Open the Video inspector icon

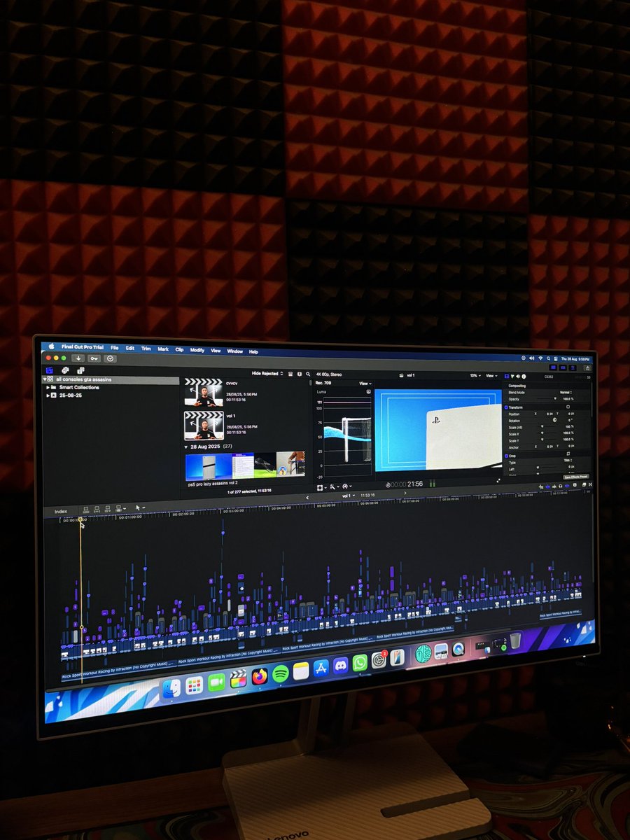click(x=506, y=377)
